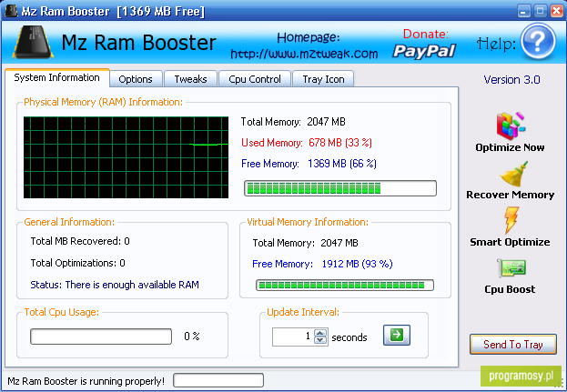Viewport: 567px width, 392px height.
Task: Click the 'Version 3.0' label
Action: point(512,79)
